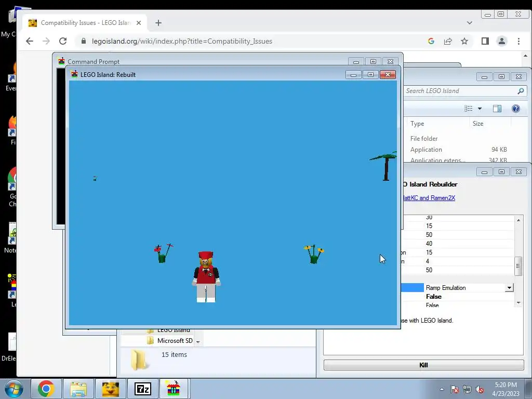This screenshot has width=532, height=399.
Task: Minimize LEGO Island: Rebuilt window
Action: point(353,75)
